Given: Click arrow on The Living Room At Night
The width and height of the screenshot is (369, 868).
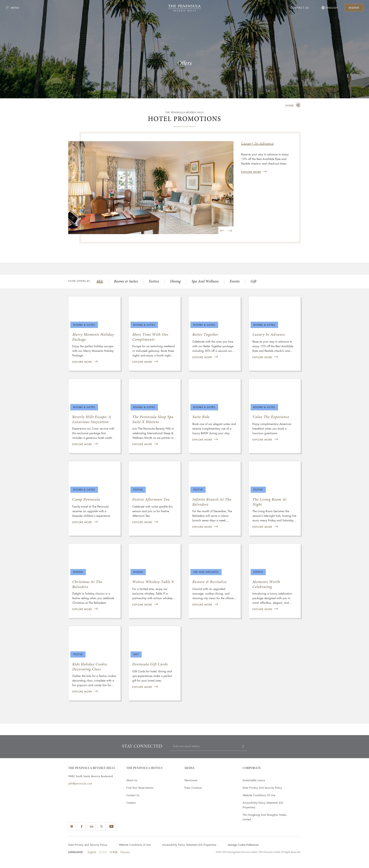Looking at the screenshot, I should click(276, 526).
